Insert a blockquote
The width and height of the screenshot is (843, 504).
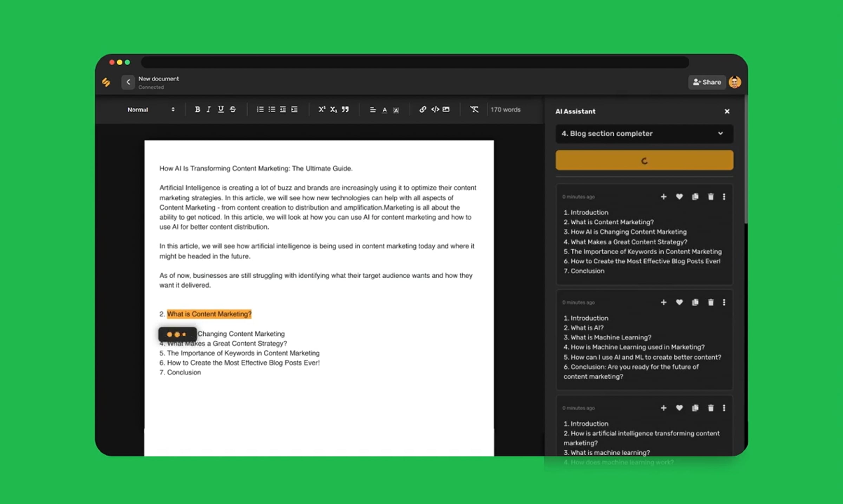click(x=345, y=110)
